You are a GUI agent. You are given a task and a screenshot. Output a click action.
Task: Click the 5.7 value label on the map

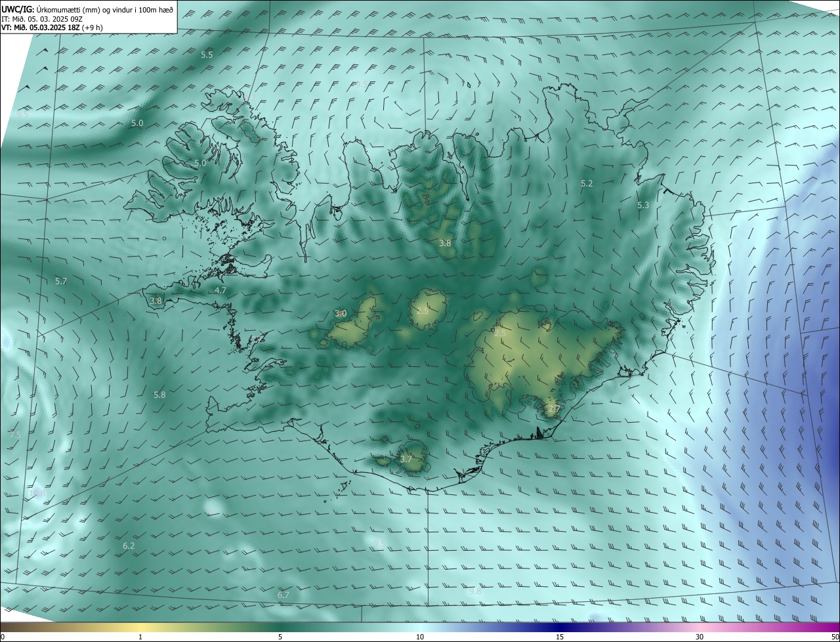click(61, 282)
